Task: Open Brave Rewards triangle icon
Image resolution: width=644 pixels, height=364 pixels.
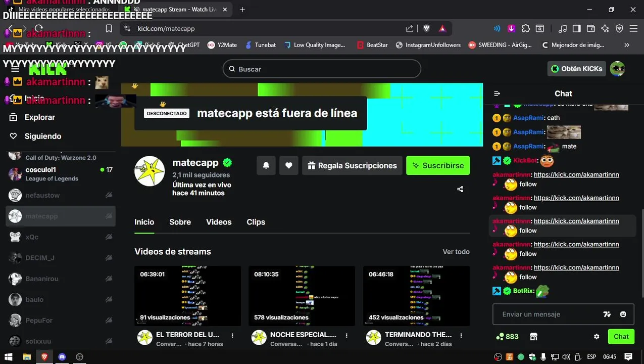Action: pyautogui.click(x=442, y=29)
